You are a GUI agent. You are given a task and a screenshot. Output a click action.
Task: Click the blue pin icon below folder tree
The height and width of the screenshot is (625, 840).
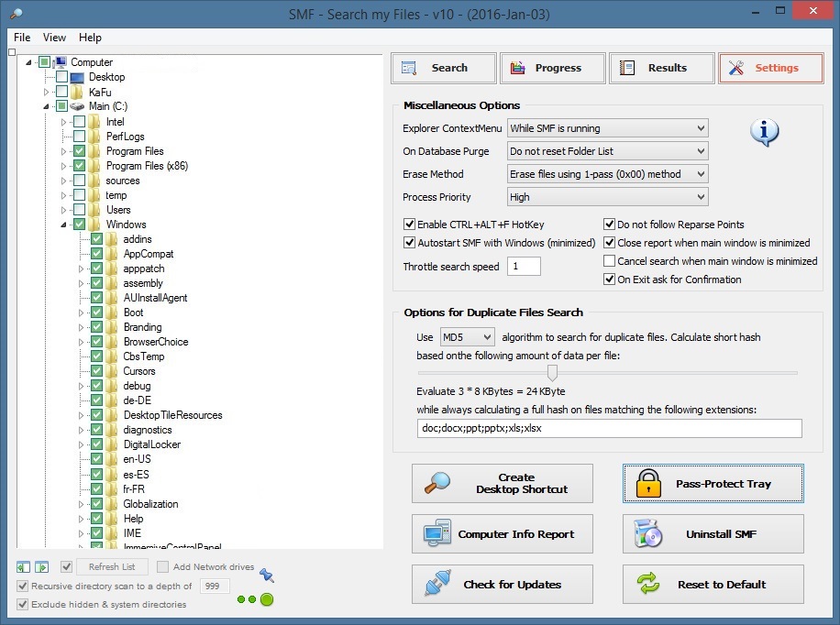(267, 575)
